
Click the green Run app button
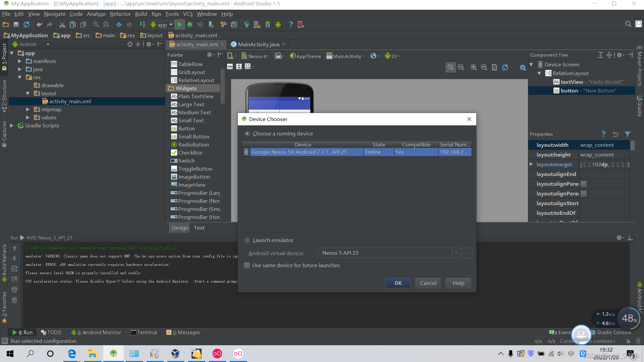pos(180,24)
